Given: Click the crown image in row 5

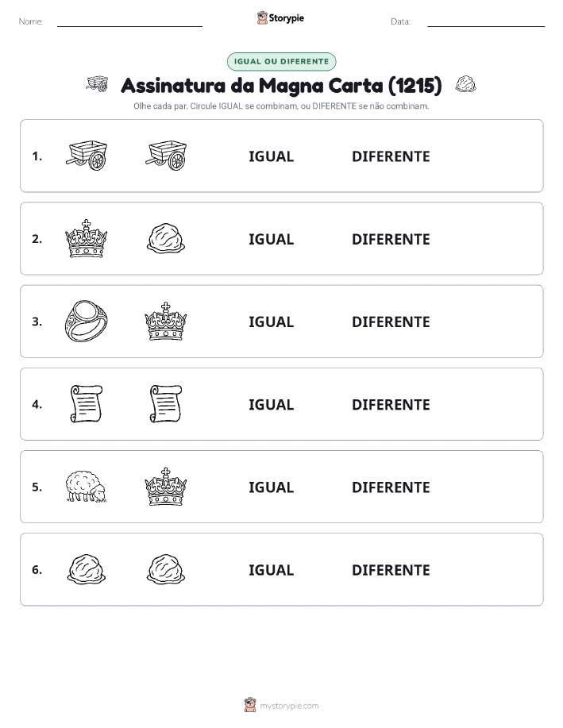Looking at the screenshot, I should [166, 487].
